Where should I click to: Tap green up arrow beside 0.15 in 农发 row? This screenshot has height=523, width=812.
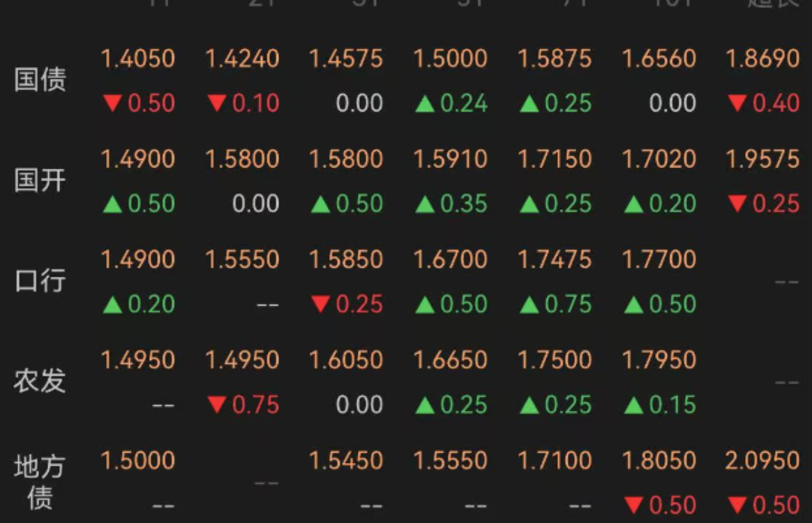point(633,405)
